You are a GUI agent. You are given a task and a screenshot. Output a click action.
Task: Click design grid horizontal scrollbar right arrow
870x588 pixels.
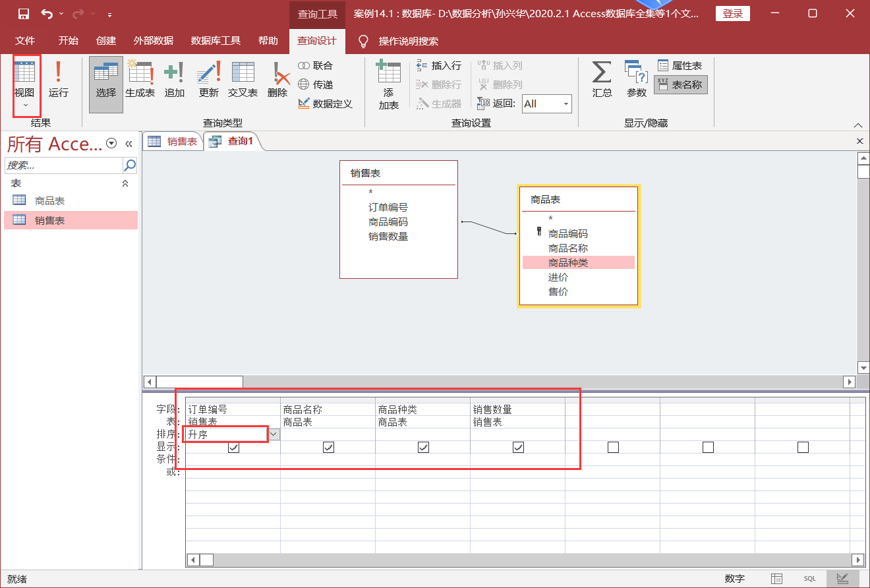[858, 560]
